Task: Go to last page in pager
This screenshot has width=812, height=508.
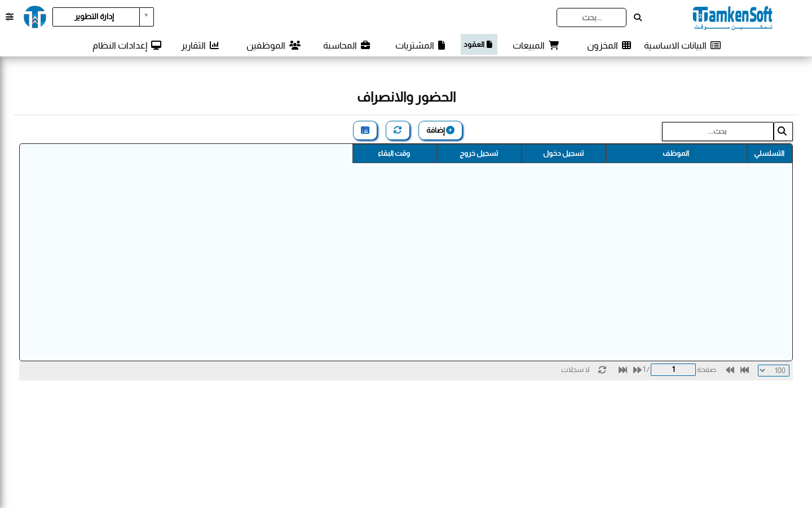Action: (x=623, y=370)
